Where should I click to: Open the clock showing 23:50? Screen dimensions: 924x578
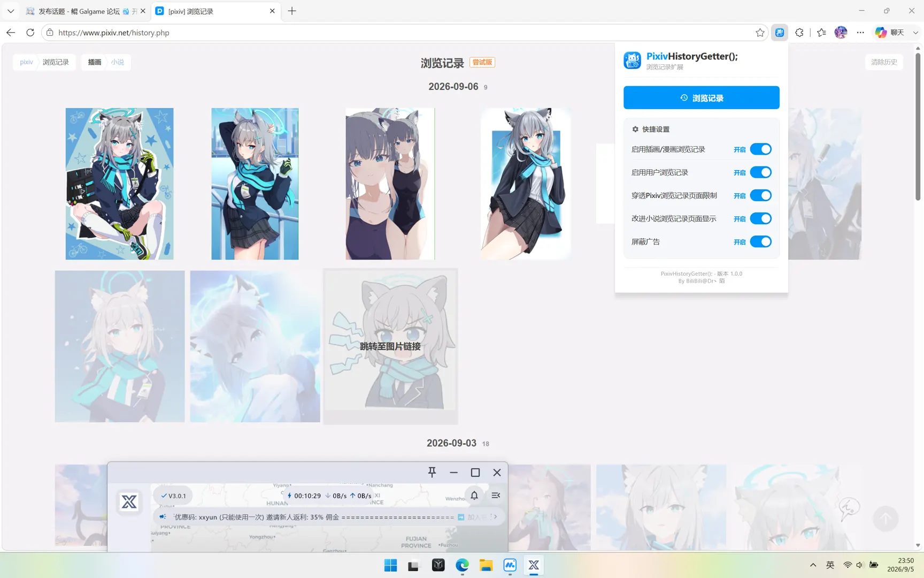click(900, 565)
